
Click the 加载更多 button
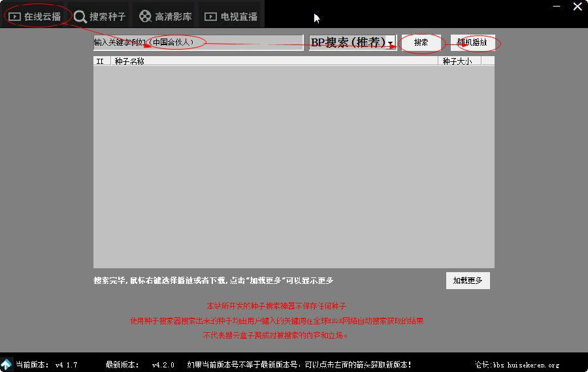(468, 281)
